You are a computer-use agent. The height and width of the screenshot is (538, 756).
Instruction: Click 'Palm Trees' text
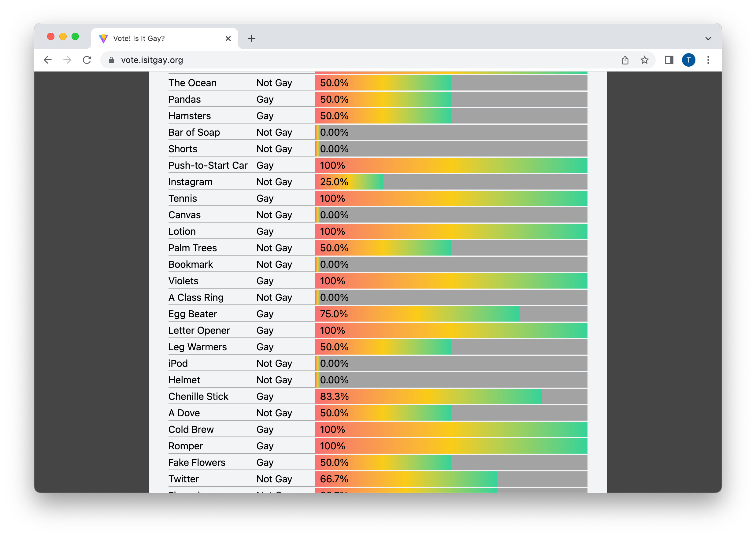coord(193,248)
